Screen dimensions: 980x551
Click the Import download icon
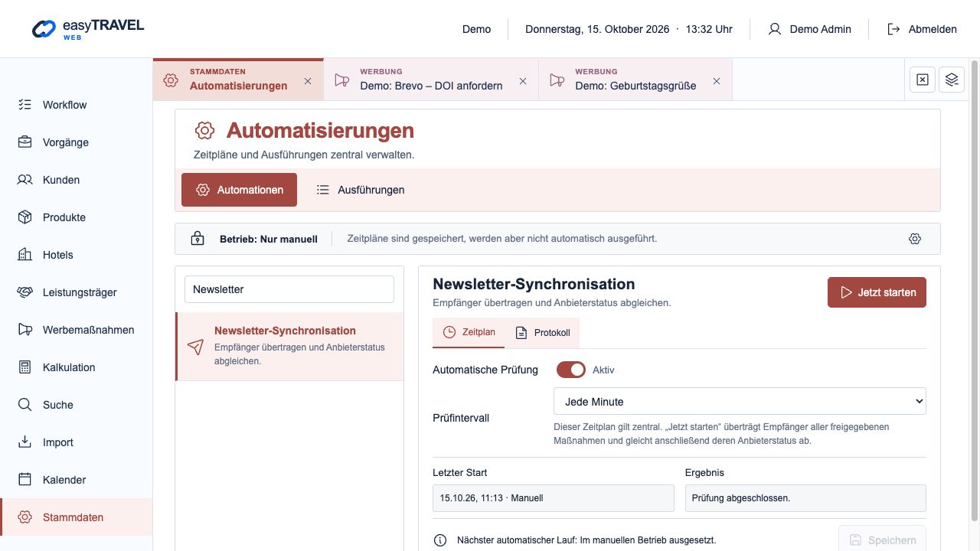[x=25, y=442]
